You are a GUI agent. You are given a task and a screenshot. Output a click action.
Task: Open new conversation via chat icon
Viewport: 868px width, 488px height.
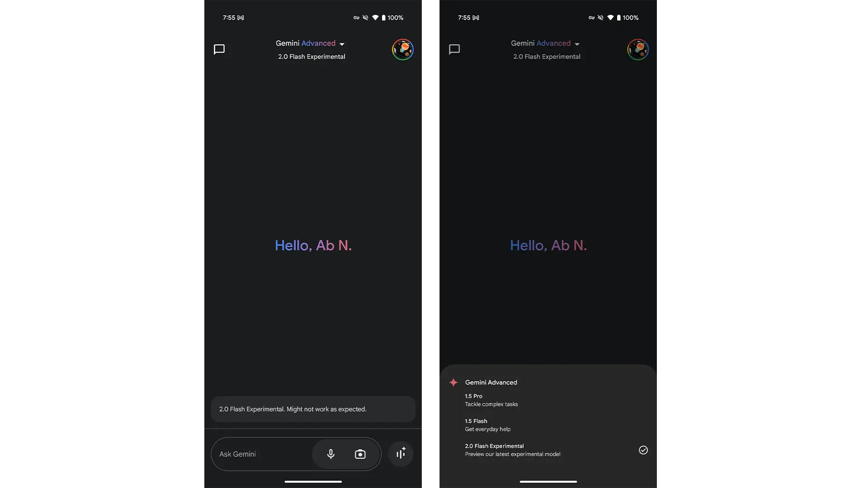[219, 49]
